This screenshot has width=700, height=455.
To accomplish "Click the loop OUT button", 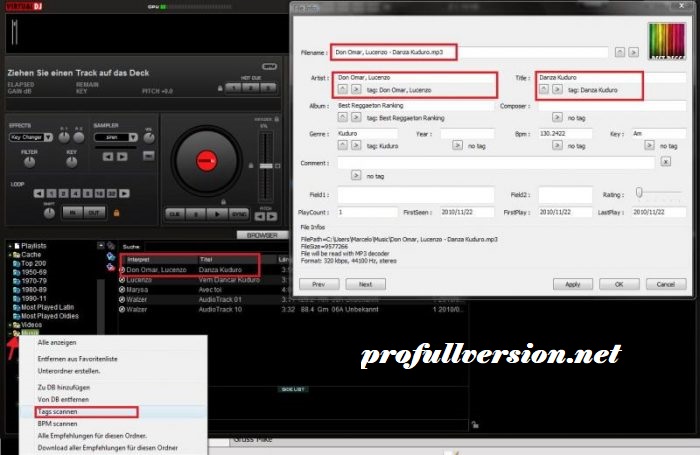I will [x=94, y=213].
